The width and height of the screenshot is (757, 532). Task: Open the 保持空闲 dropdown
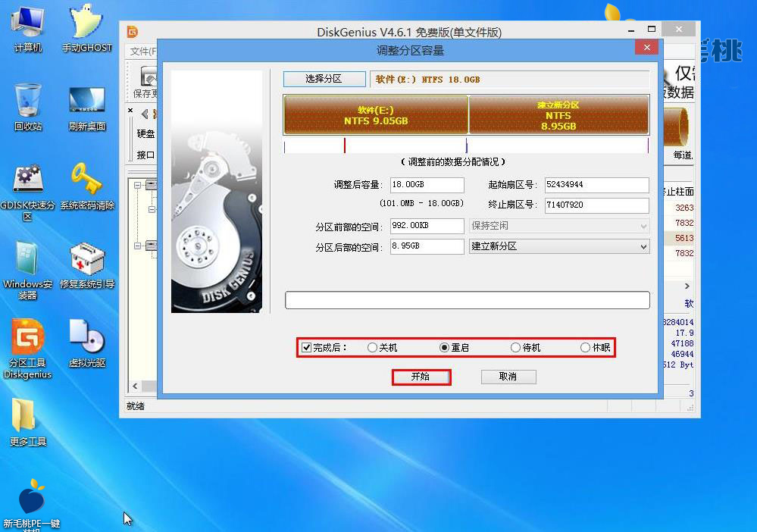coord(559,226)
